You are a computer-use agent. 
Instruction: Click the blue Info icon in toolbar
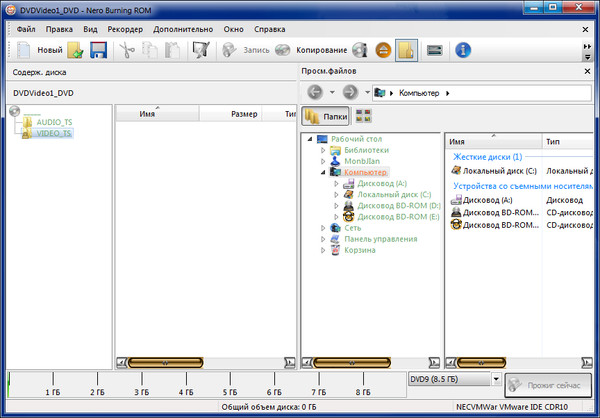(x=463, y=49)
